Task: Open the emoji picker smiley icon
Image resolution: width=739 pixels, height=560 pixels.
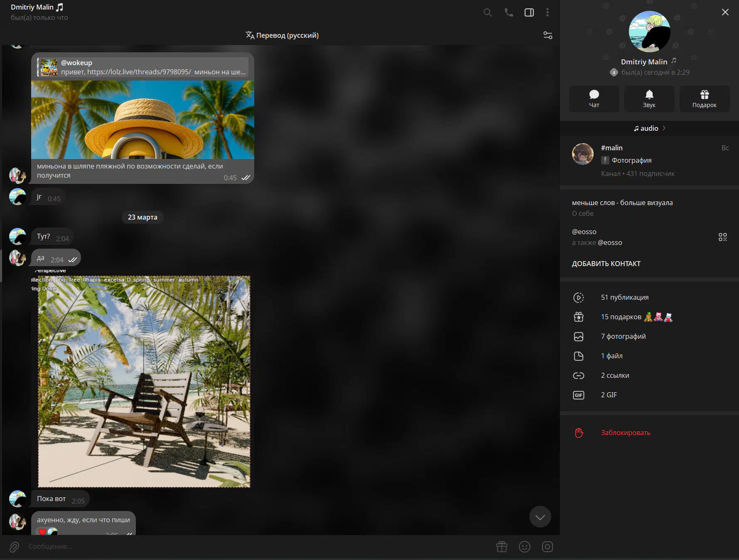Action: (x=525, y=547)
